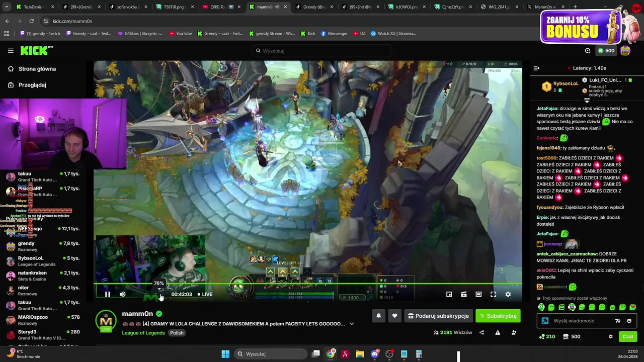The image size is (644, 362).
Task: Open the League of Legends category link
Action: [143, 333]
